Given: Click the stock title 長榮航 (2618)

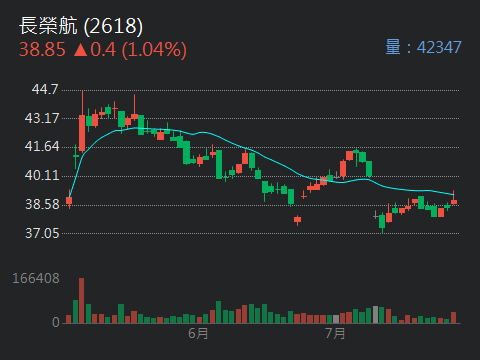Looking at the screenshot, I should pyautogui.click(x=81, y=26).
